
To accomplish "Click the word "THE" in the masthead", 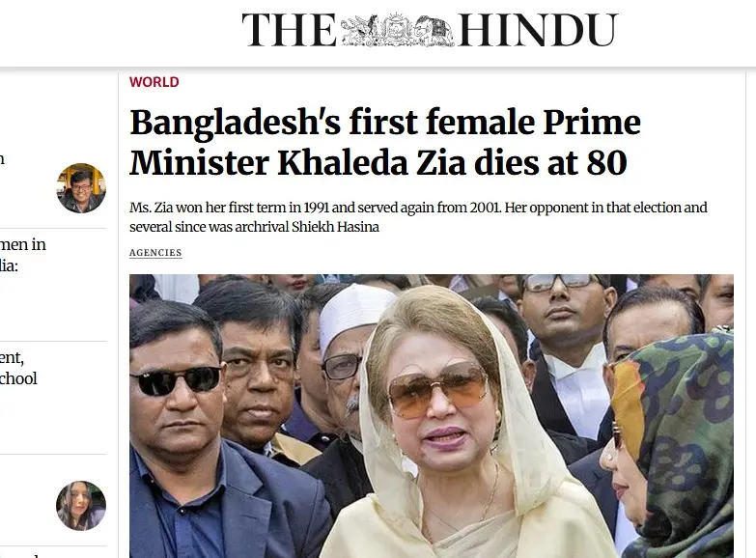I will click(289, 31).
